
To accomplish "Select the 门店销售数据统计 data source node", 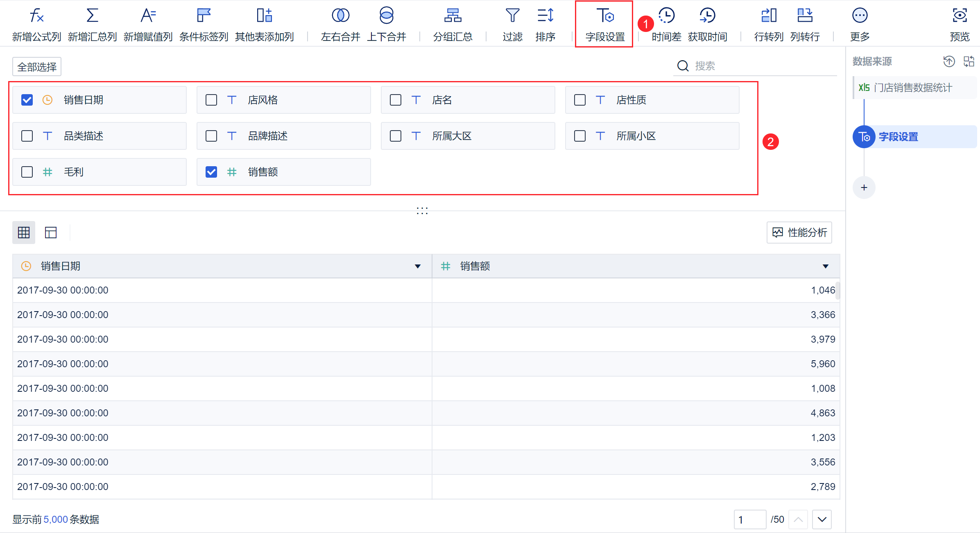I will tap(912, 88).
